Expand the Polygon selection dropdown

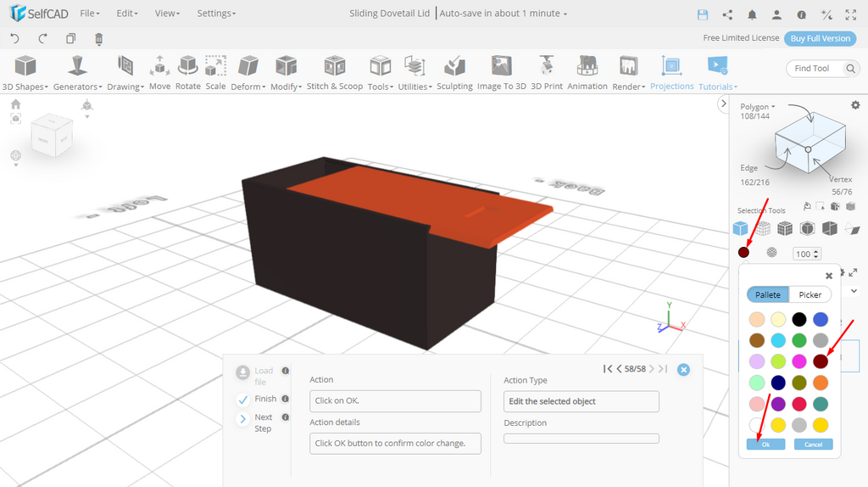click(x=757, y=106)
